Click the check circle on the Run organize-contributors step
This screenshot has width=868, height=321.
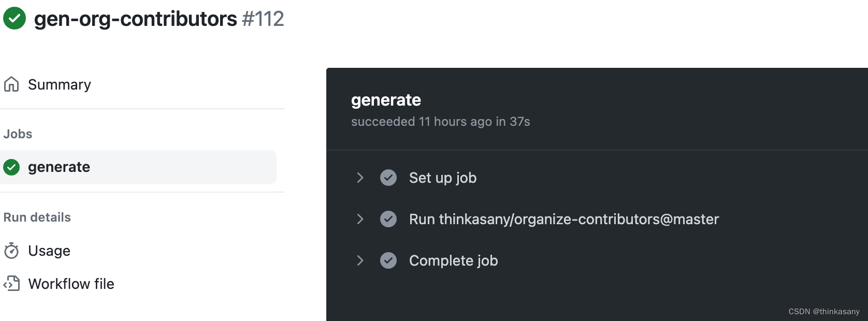pos(388,219)
